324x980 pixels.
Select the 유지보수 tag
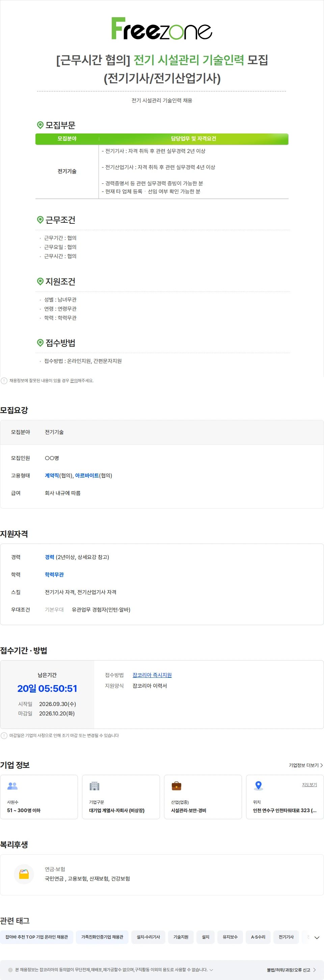[230, 937]
